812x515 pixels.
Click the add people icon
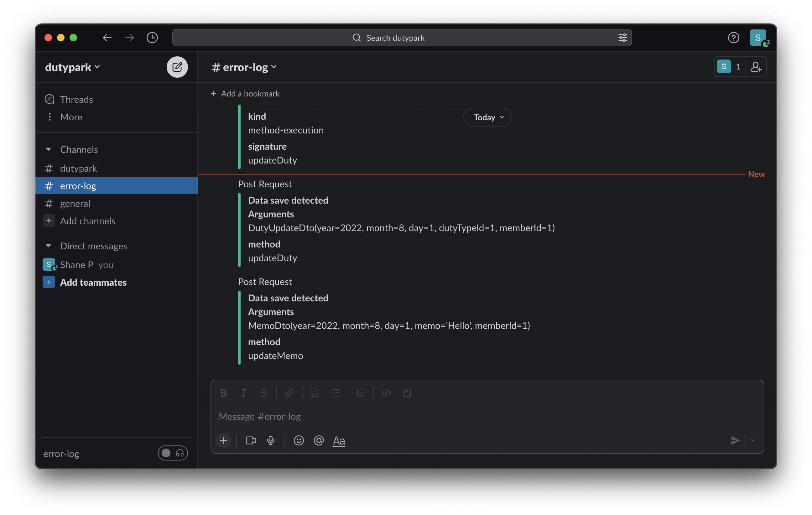[756, 67]
